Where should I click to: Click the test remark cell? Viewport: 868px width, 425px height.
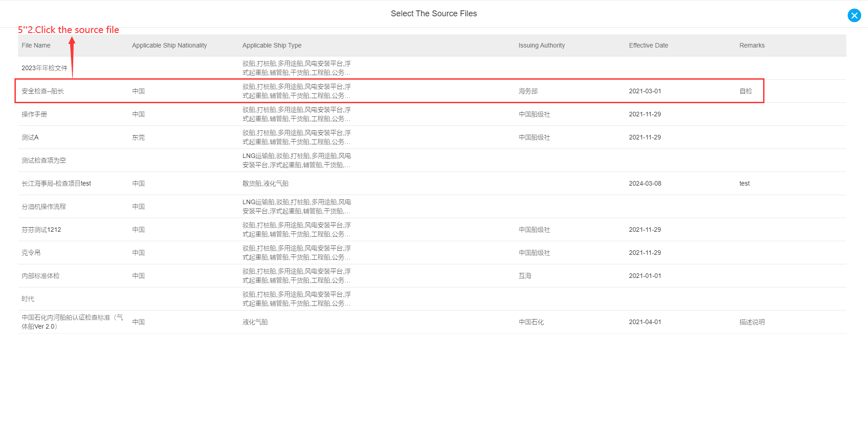(745, 183)
